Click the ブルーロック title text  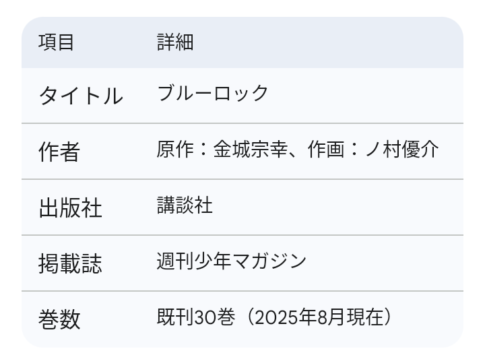[x=213, y=93]
